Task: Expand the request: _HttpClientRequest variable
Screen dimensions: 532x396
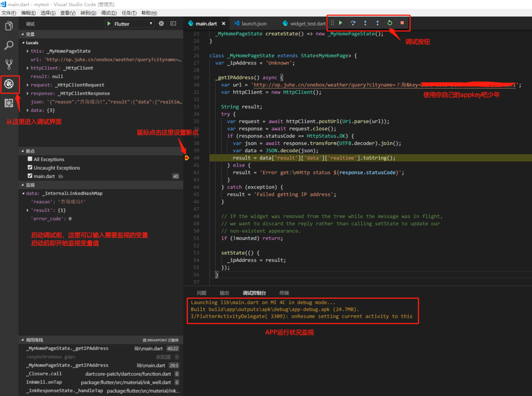Action: 28,85
